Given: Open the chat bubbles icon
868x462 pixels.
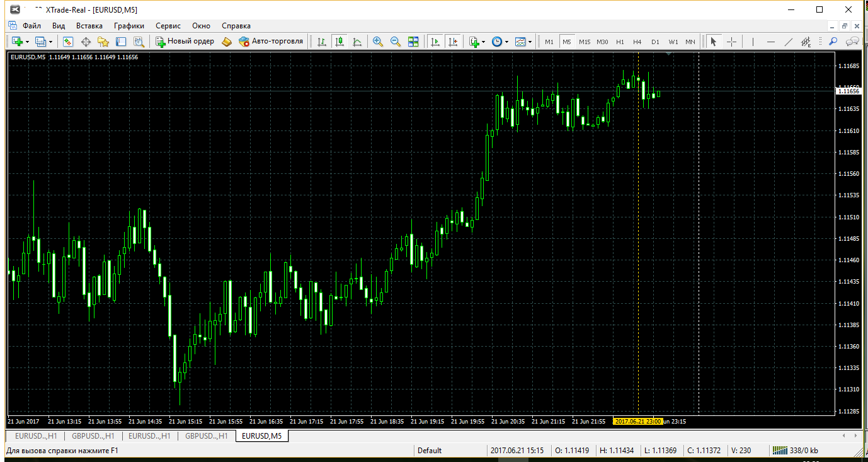Looking at the screenshot, I should point(852,42).
